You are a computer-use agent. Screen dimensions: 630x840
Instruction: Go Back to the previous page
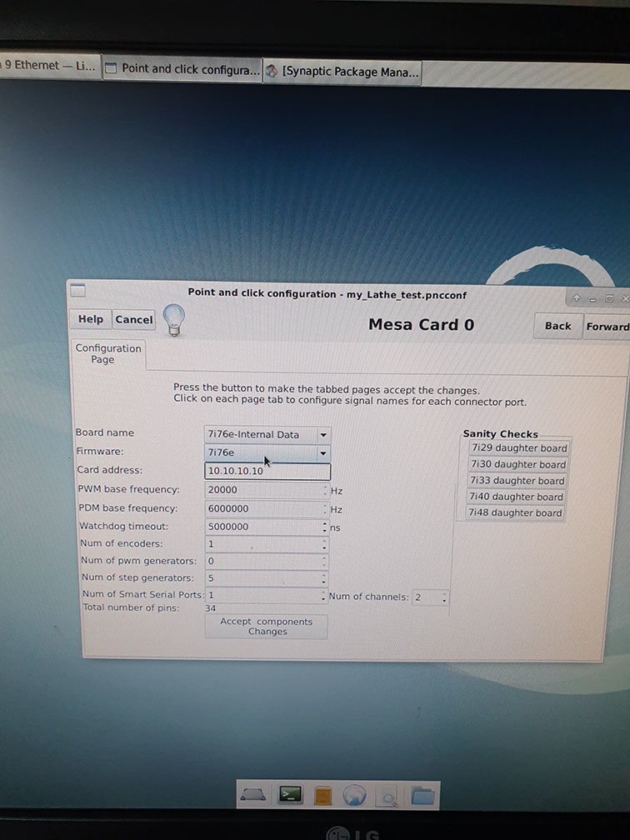557,326
